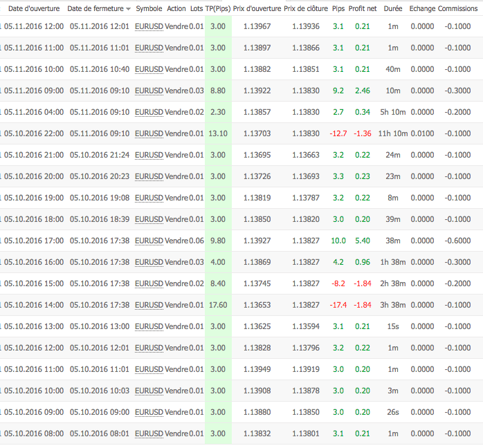The width and height of the screenshot is (483, 448).
Task: Open EURUSD link in 05.11.2016 11:00 row
Action: [x=149, y=48]
